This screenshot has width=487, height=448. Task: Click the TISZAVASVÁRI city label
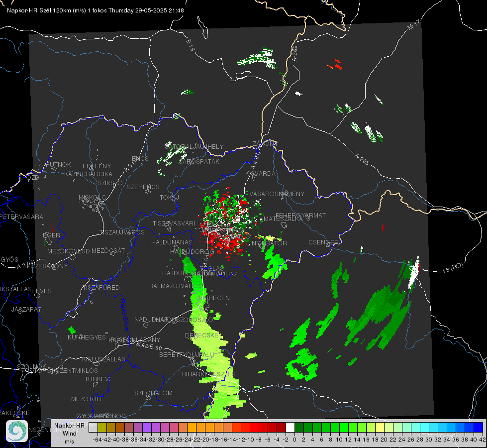click(174, 223)
